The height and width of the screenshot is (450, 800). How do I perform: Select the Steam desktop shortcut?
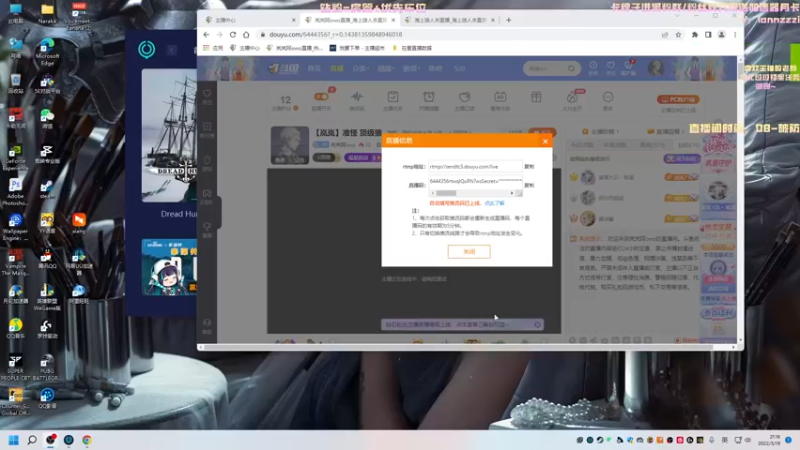click(x=47, y=190)
